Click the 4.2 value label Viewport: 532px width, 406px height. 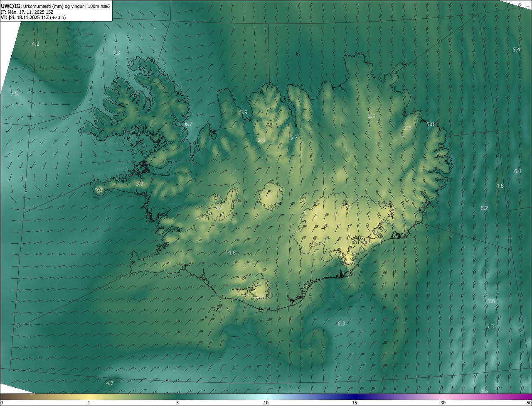[x=36, y=44]
